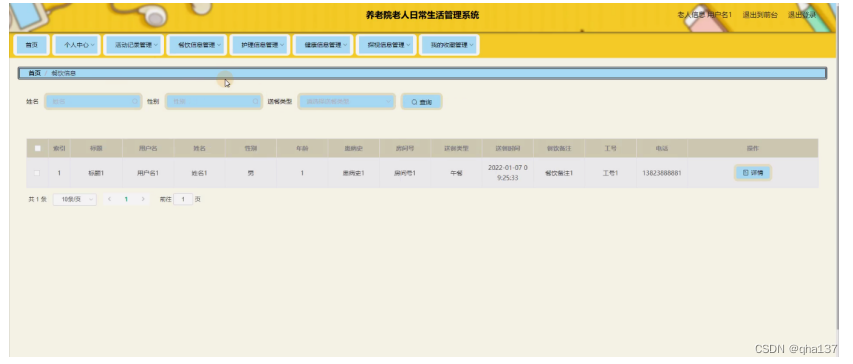
Task: Click phone number 13823888881
Action: tap(662, 173)
